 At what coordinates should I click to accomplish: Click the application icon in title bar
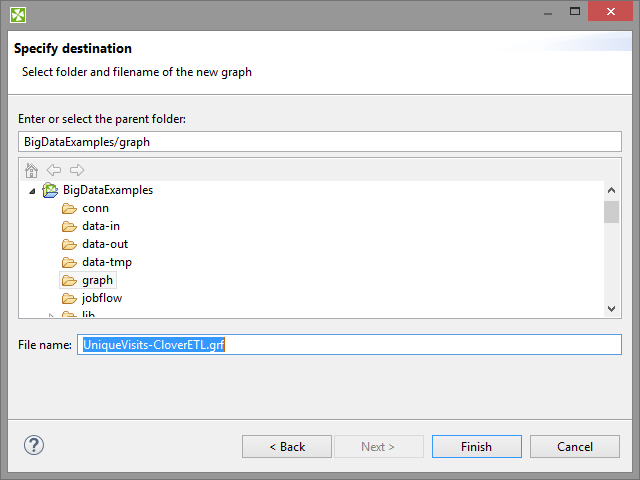pos(18,14)
